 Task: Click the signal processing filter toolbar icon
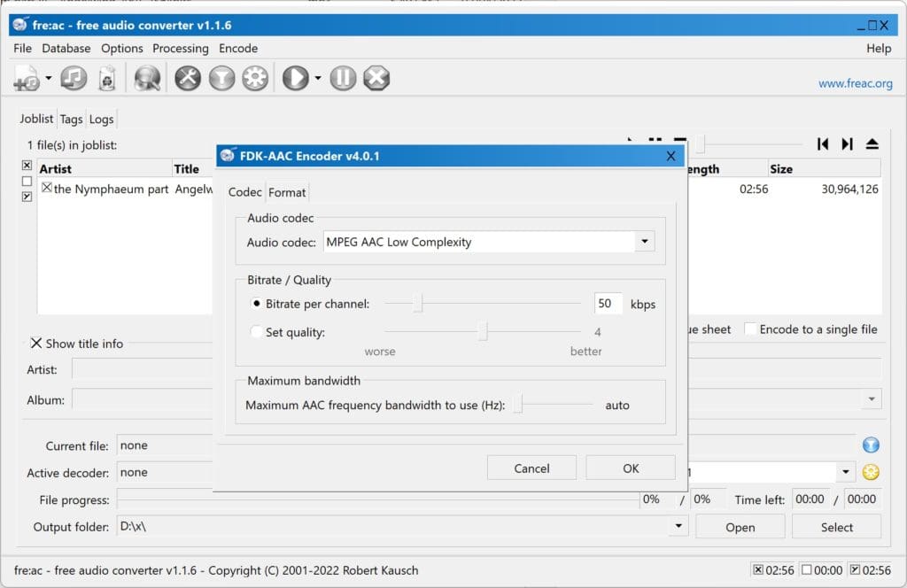[221, 78]
